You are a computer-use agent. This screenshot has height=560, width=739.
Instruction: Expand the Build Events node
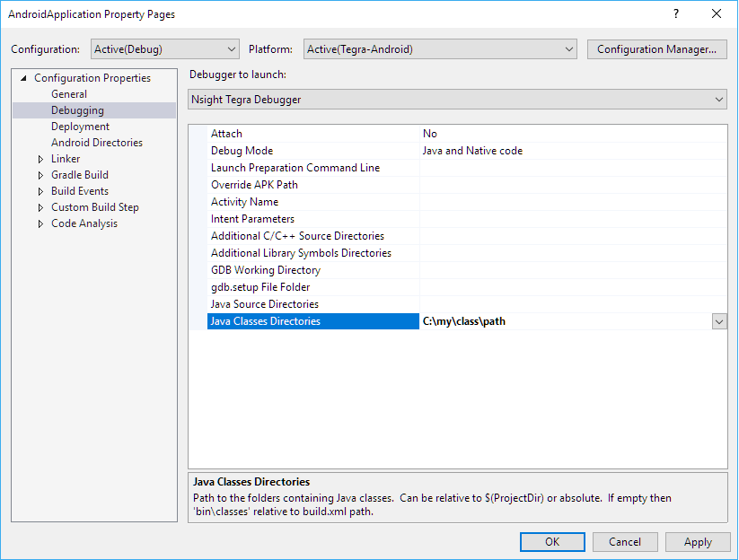(x=40, y=191)
